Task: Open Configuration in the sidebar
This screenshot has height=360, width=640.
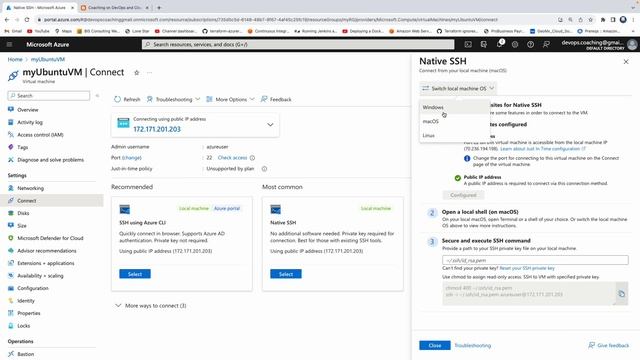Action: coord(33,288)
